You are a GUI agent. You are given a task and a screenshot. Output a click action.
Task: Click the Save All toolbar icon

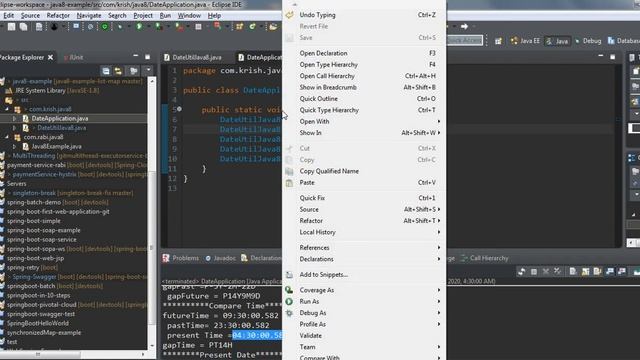coord(24,27)
